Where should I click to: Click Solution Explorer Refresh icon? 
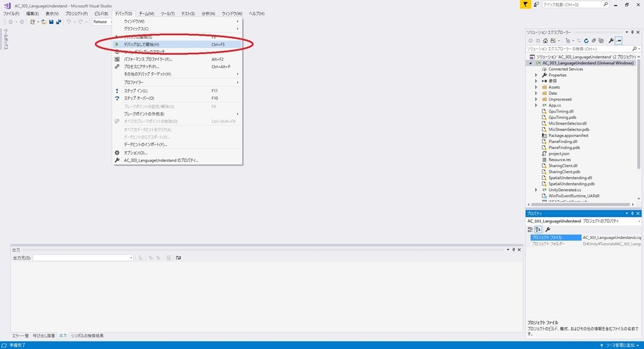586,41
